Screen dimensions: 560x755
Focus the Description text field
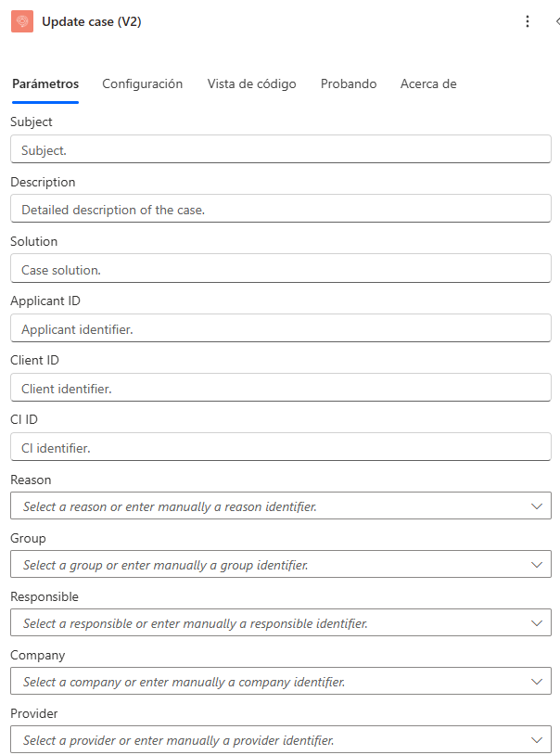tap(280, 209)
